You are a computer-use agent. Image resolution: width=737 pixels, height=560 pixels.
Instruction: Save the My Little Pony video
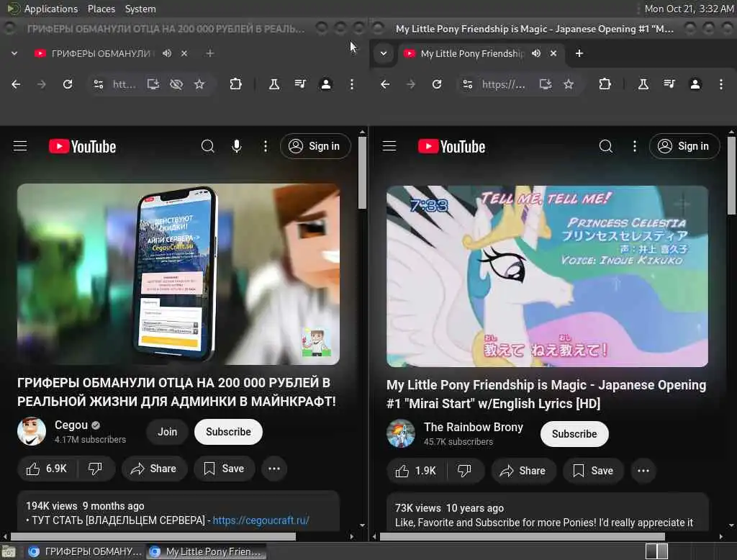pos(593,471)
